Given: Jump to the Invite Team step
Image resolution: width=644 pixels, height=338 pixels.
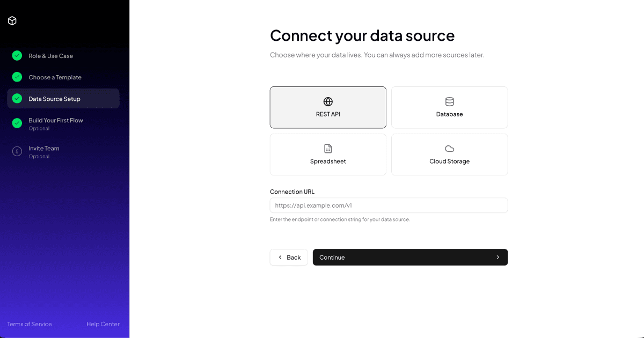Looking at the screenshot, I should click(44, 149).
